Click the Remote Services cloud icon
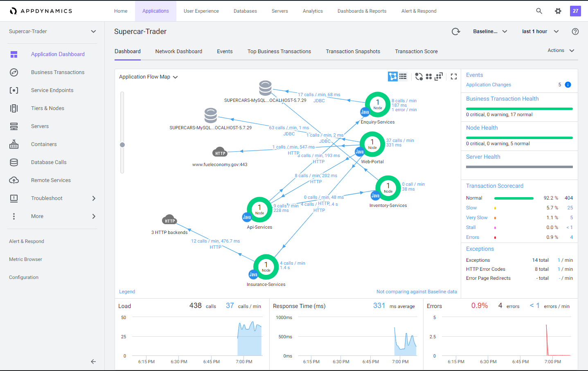The height and width of the screenshot is (371, 588). 14,180
